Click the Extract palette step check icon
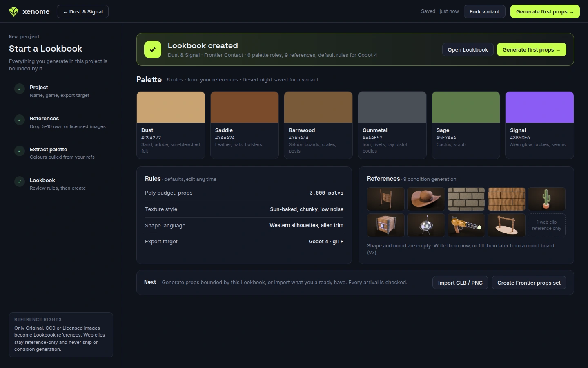 click(x=20, y=151)
